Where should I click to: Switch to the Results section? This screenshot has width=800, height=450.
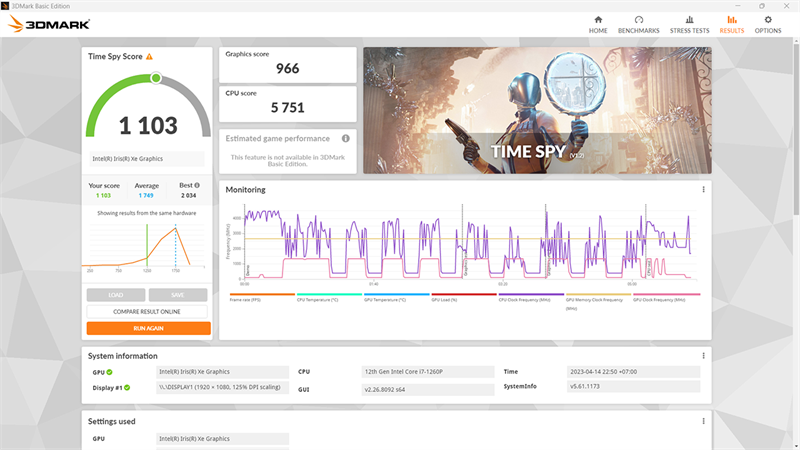pos(732,24)
